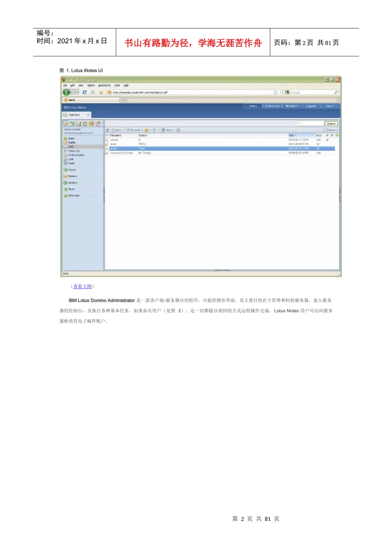Image resolution: width=392 pixels, height=555 pixels.
Task: Click the trash delete icon in mail toolbar
Action: [163, 130]
